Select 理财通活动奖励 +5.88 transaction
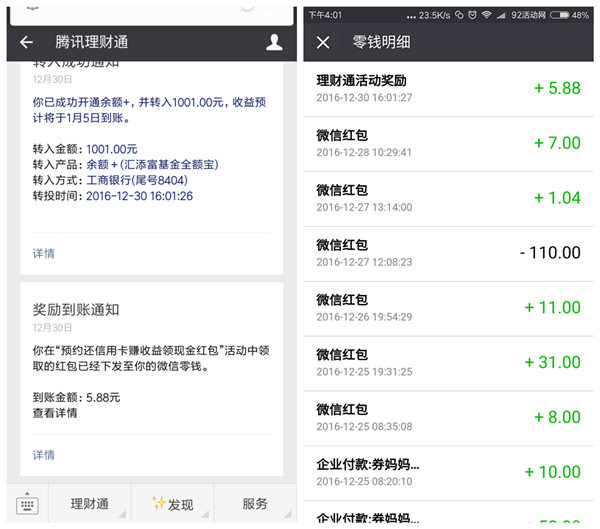This screenshot has height=529, width=600. pyautogui.click(x=448, y=89)
